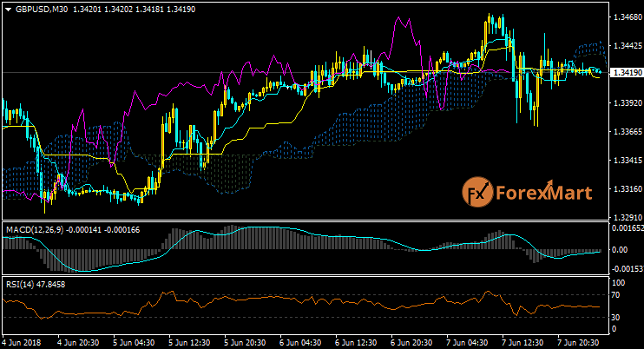This screenshot has height=349, width=644.
Task: Select the GBPUSD,M30 chart title label
Action: [x=42, y=9]
